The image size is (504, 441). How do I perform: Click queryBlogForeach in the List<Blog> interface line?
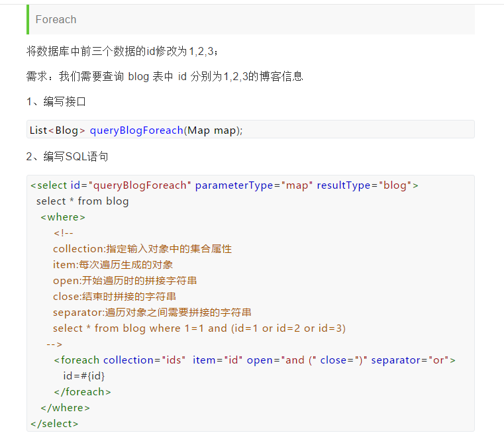click(x=136, y=130)
